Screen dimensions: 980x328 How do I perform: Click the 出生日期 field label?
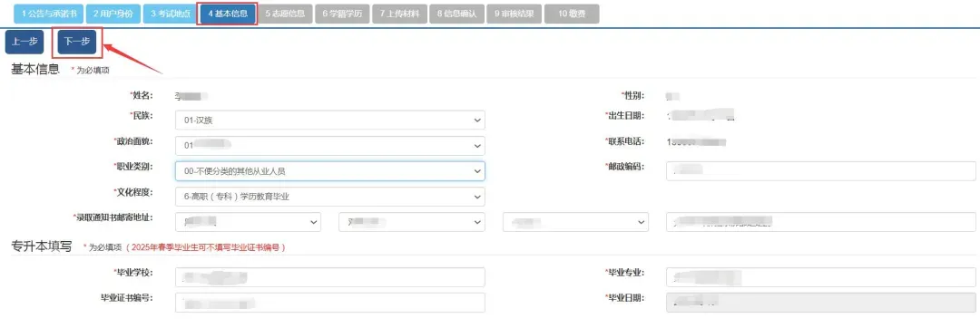point(624,116)
